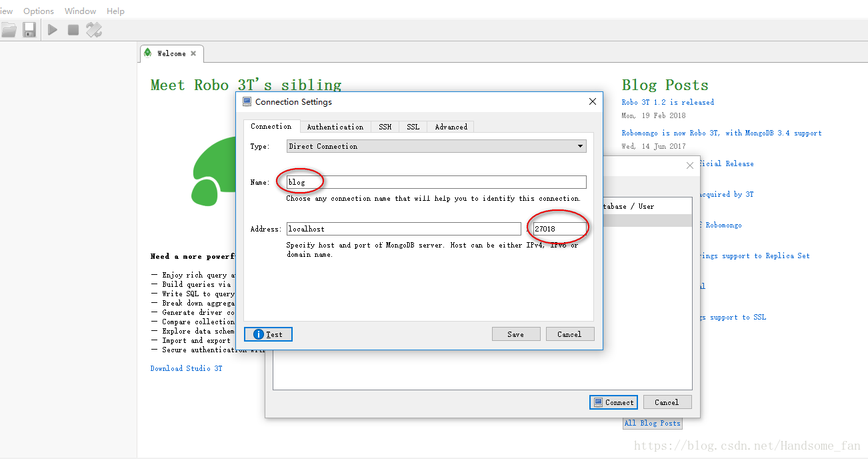This screenshot has width=868, height=459.
Task: Click the Name field containing blog
Action: (437, 182)
